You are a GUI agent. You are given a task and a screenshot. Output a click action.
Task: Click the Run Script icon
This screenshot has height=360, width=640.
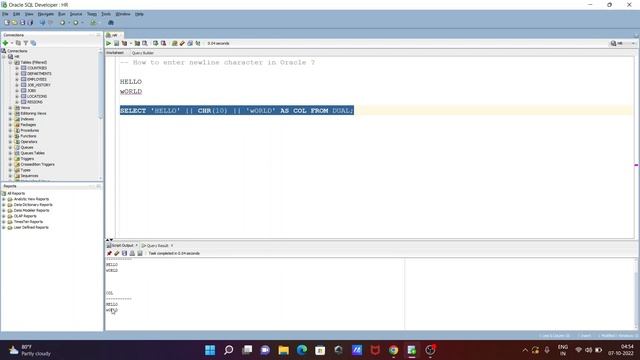[116, 43]
